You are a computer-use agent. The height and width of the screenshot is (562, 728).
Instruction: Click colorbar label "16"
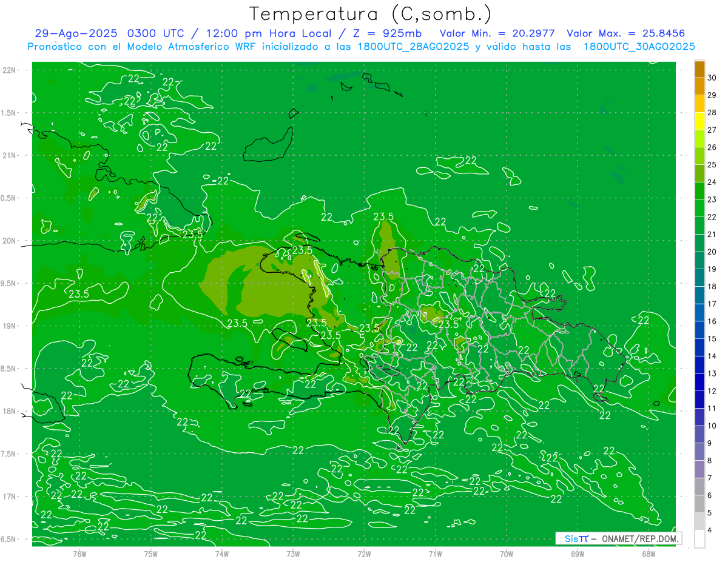(712, 321)
